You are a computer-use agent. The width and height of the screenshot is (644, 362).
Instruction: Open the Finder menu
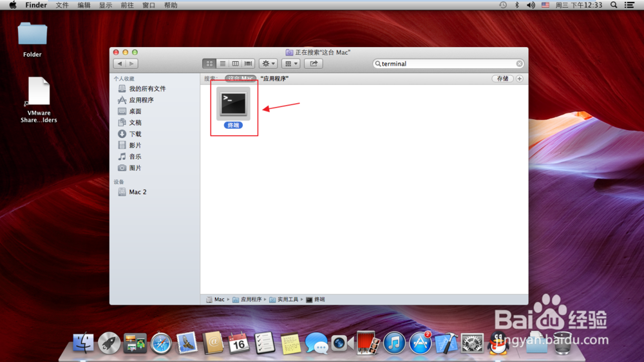36,5
